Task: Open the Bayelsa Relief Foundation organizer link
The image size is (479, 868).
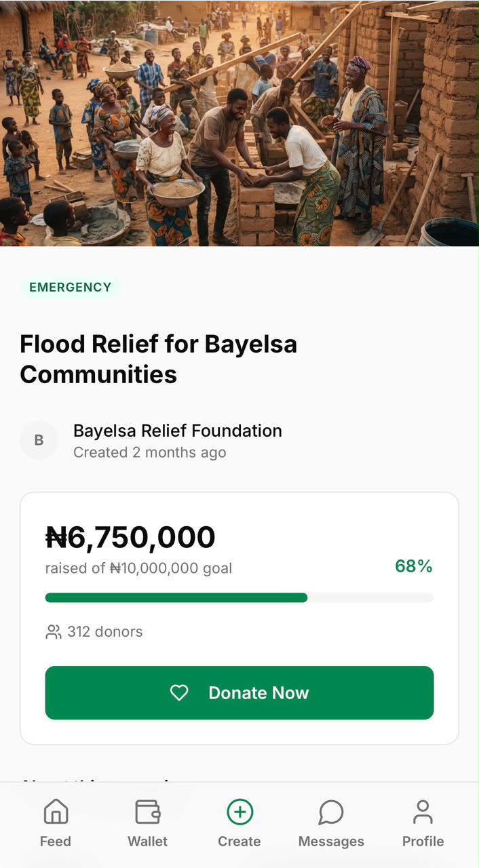Action: [x=178, y=431]
